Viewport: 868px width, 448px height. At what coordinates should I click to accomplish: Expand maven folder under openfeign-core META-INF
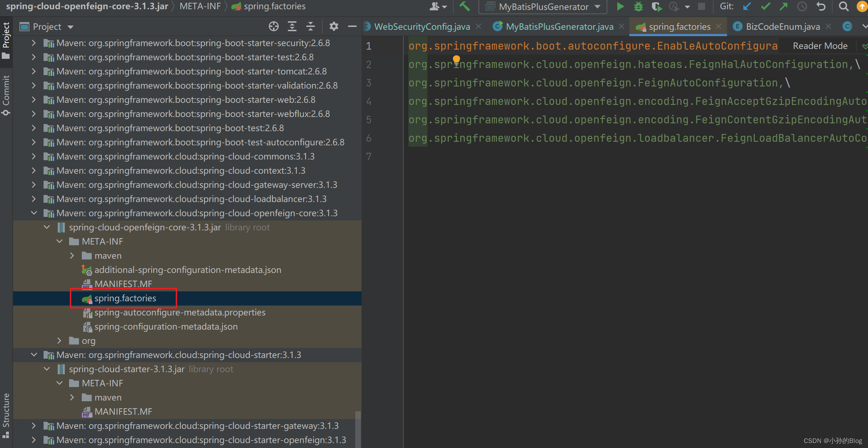coord(72,256)
